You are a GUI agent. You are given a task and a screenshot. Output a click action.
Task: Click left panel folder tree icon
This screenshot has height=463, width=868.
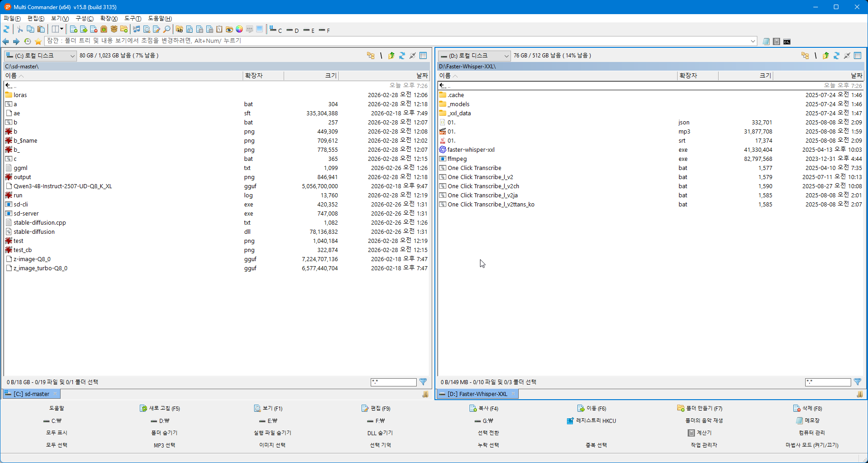[x=371, y=56]
